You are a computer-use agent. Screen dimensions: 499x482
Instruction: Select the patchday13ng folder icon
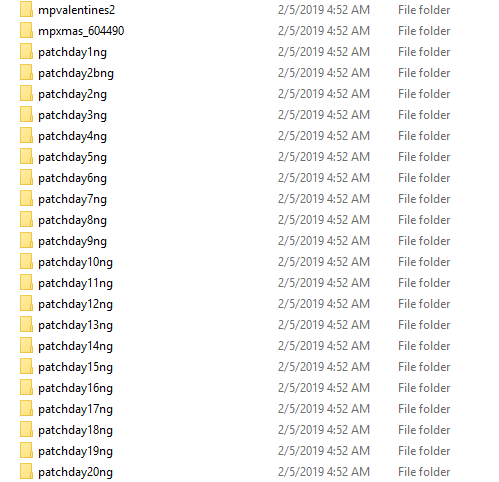click(26, 324)
